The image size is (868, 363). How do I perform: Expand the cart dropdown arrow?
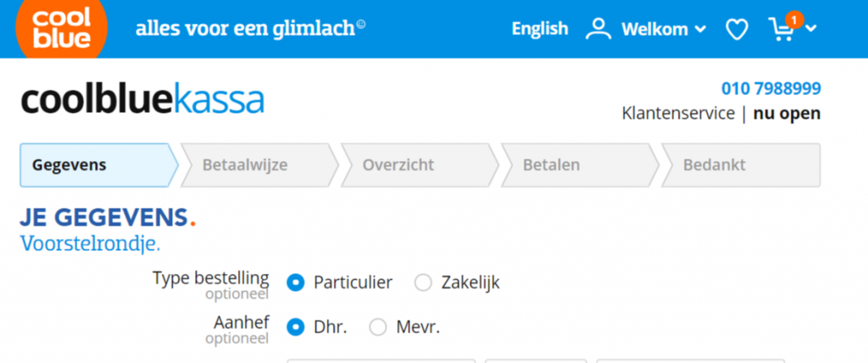[x=811, y=28]
